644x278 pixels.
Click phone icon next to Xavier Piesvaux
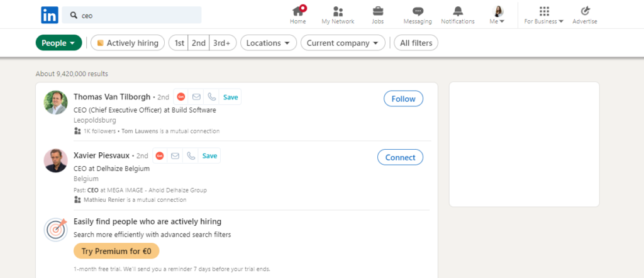coord(191,156)
